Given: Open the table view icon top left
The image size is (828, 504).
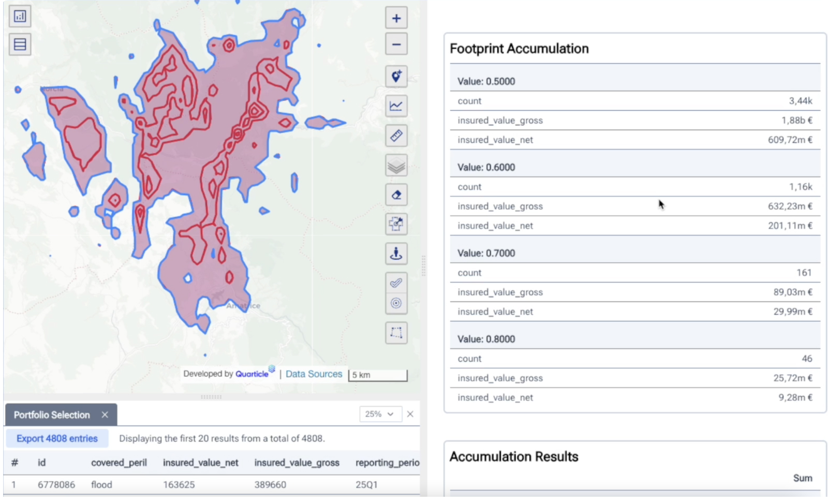Looking at the screenshot, I should 20,44.
